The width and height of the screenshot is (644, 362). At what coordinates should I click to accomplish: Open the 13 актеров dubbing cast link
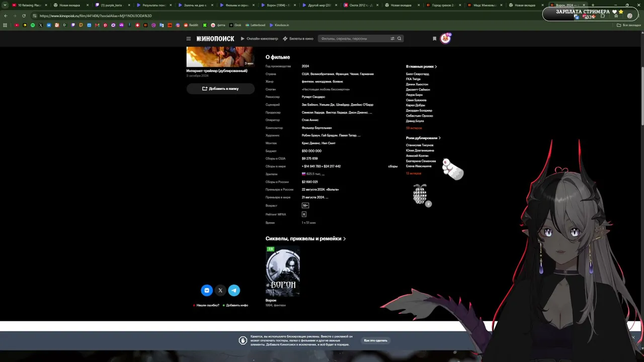point(414,173)
